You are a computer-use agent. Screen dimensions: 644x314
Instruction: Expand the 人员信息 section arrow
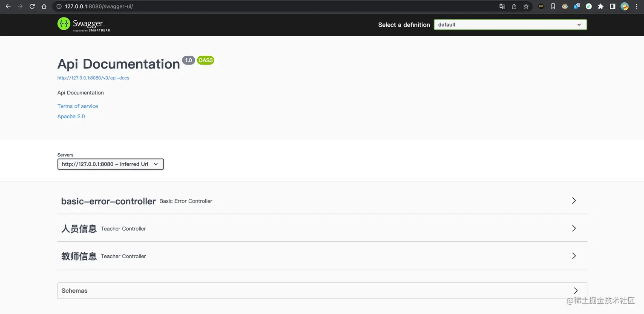point(574,228)
